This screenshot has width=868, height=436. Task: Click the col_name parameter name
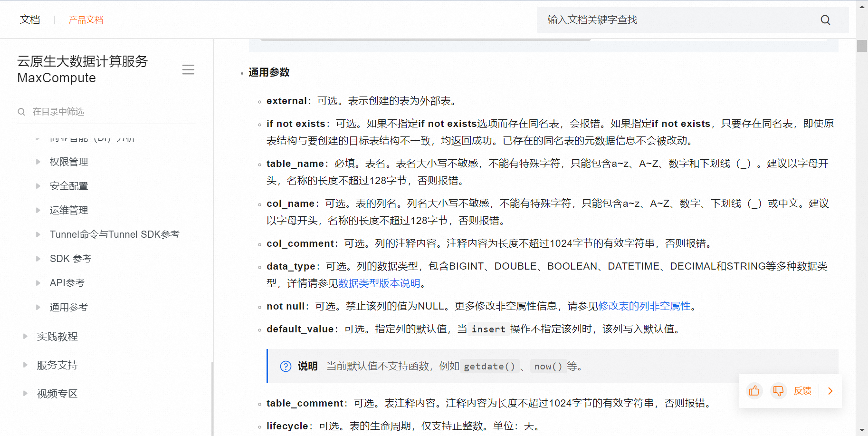(290, 203)
